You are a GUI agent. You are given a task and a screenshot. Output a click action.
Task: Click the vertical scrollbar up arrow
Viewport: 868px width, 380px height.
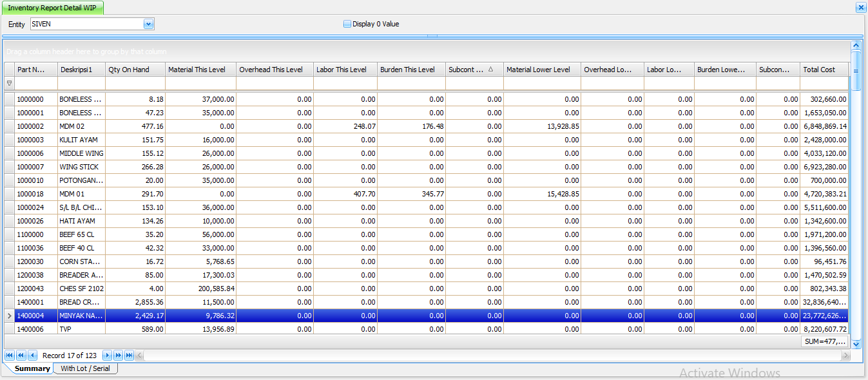pyautogui.click(x=856, y=46)
